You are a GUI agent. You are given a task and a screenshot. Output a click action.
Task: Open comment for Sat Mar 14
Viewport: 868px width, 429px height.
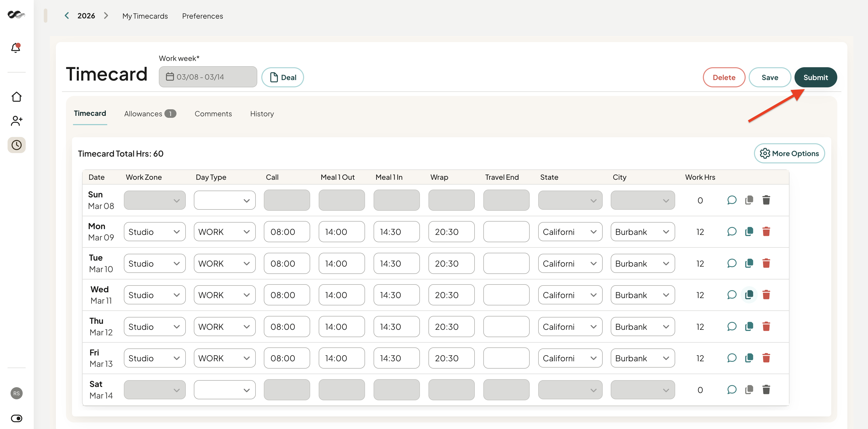coord(732,390)
